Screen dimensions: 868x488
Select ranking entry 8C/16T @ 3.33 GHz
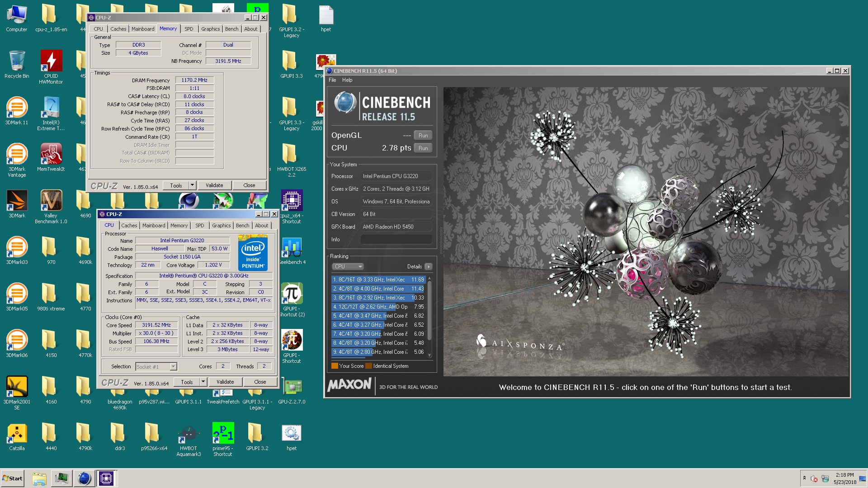tap(379, 280)
